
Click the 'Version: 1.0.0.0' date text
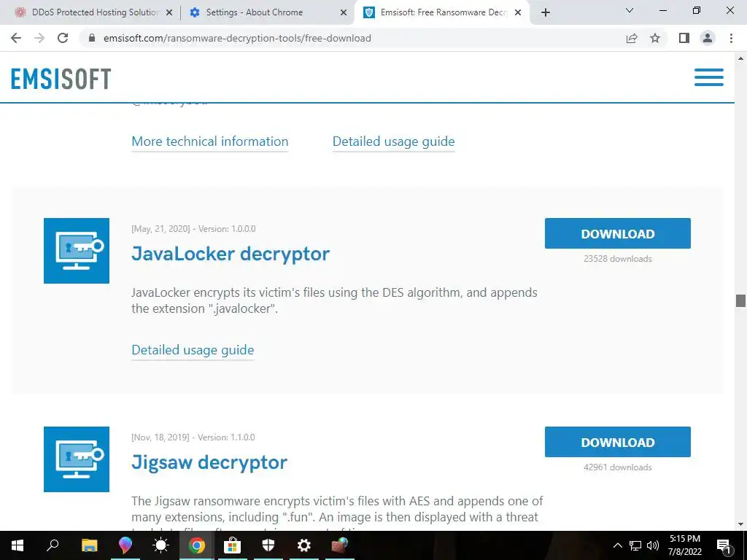(193, 228)
